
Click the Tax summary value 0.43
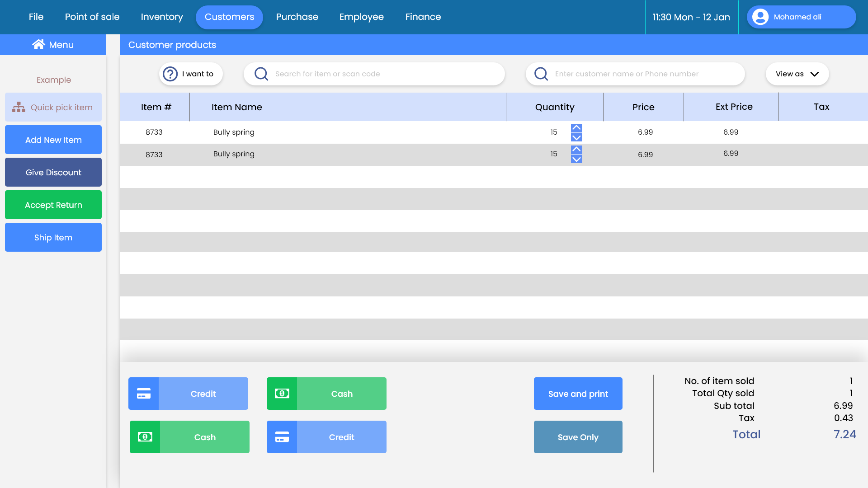(843, 418)
